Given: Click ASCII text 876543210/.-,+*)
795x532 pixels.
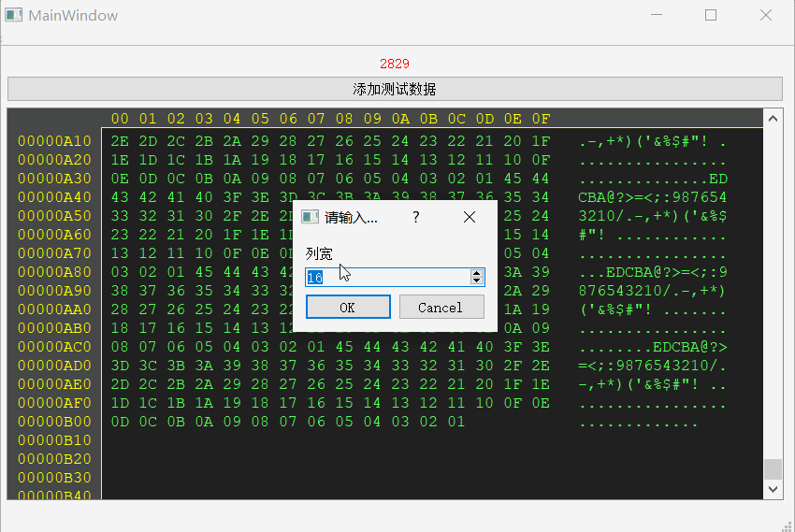Looking at the screenshot, I should pyautogui.click(x=653, y=291).
